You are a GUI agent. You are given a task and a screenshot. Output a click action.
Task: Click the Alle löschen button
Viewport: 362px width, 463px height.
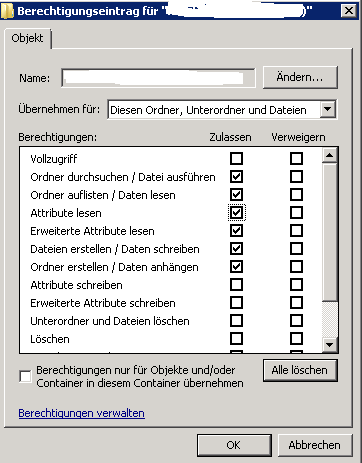click(x=300, y=370)
